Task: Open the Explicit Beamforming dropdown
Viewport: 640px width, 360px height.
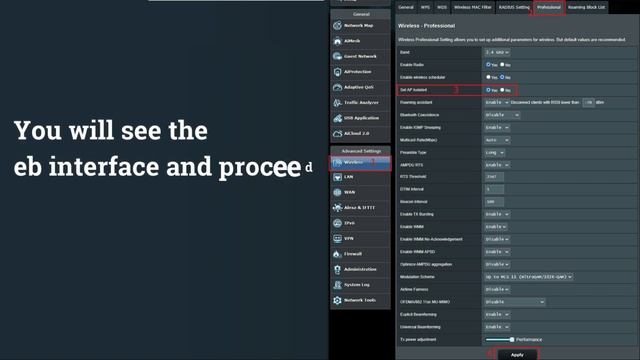Action: [497, 315]
